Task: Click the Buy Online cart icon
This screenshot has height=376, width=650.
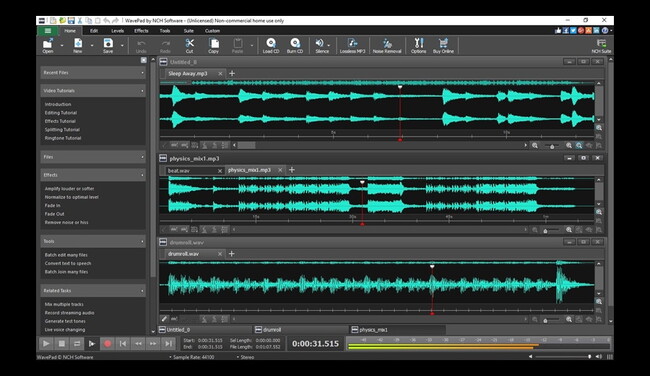Action: 443,45
